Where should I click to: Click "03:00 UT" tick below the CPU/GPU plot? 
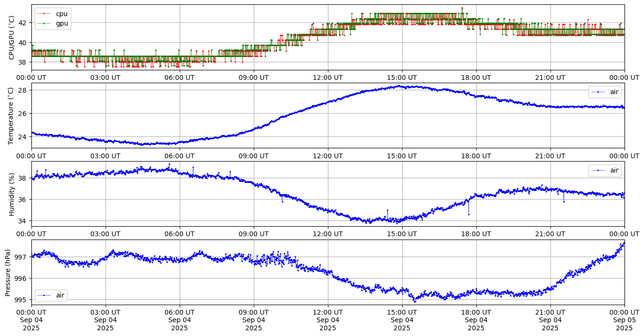106,77
